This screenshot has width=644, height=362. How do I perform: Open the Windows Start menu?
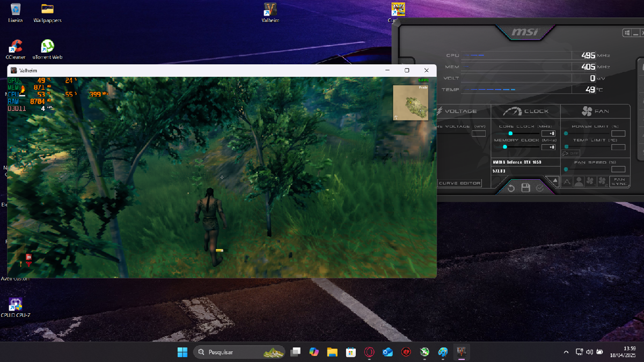coord(182,352)
